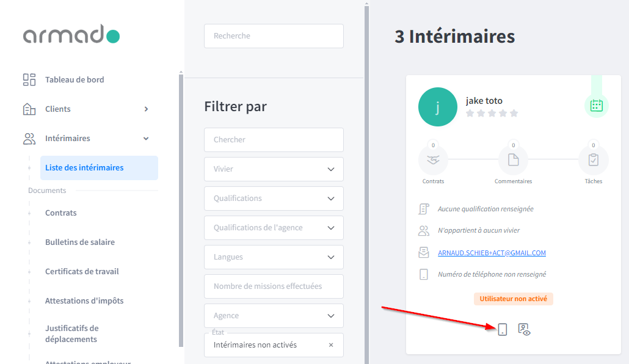Image resolution: width=629 pixels, height=364 pixels.
Task: Click the Utilisateur non activé badge
Action: click(x=513, y=299)
